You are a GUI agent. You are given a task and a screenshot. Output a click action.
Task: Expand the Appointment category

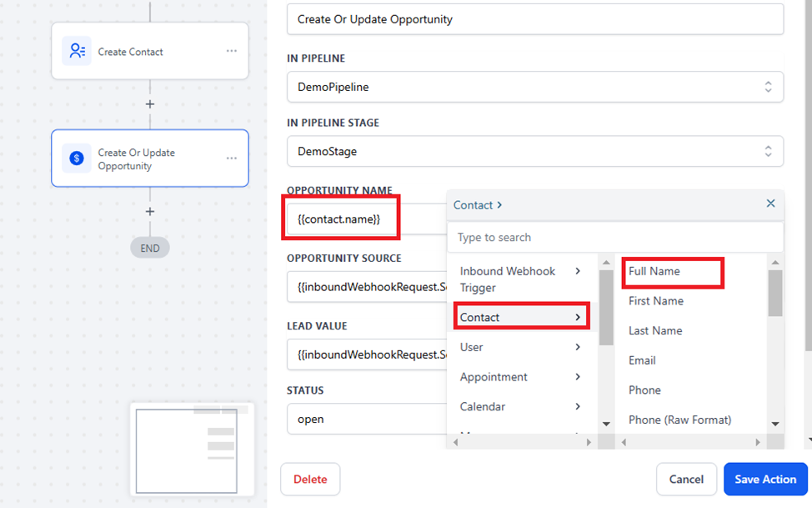520,377
